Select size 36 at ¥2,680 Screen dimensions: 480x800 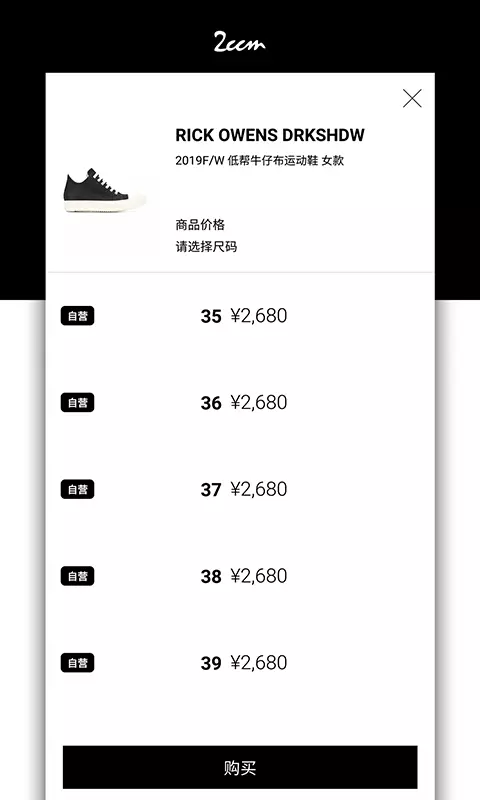click(x=240, y=403)
